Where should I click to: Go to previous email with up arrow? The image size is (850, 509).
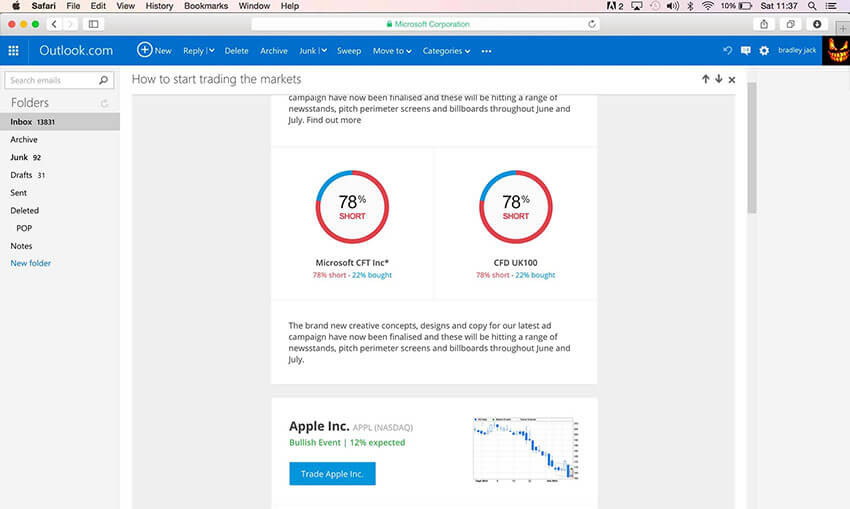pyautogui.click(x=705, y=79)
